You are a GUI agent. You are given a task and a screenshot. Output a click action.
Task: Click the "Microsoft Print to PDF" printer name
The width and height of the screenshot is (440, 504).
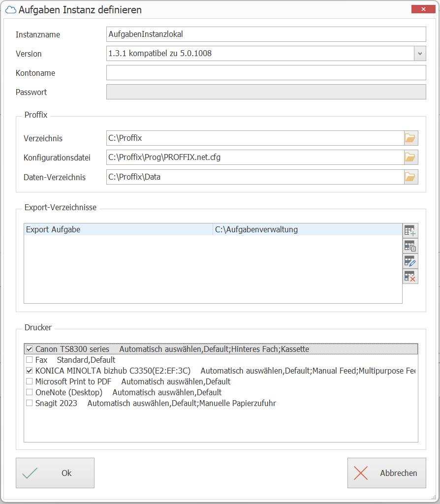tap(73, 382)
